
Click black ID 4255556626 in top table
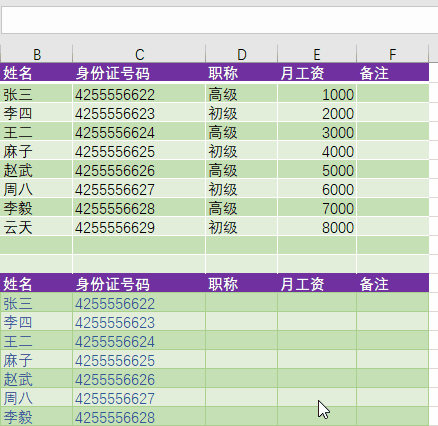139,169
